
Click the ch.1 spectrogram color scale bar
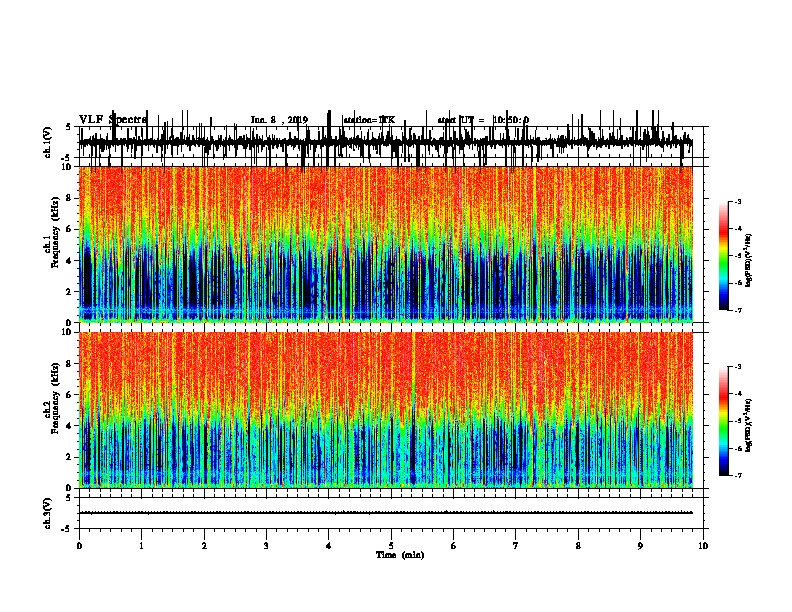[724, 256]
